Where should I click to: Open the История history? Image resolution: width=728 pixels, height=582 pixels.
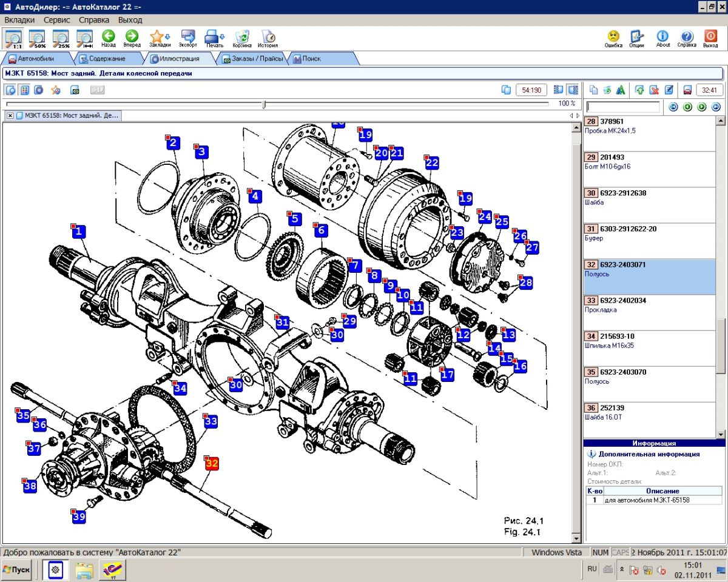268,38
